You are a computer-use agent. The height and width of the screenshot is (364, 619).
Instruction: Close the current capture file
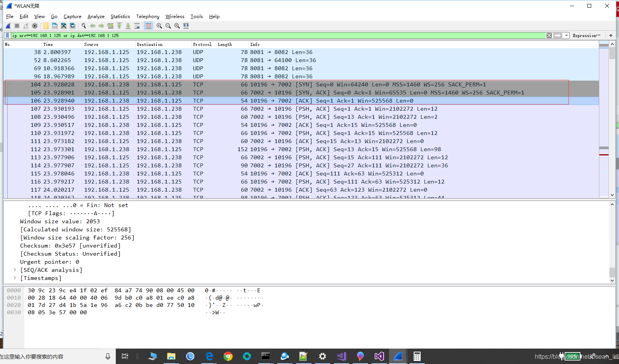[64, 26]
